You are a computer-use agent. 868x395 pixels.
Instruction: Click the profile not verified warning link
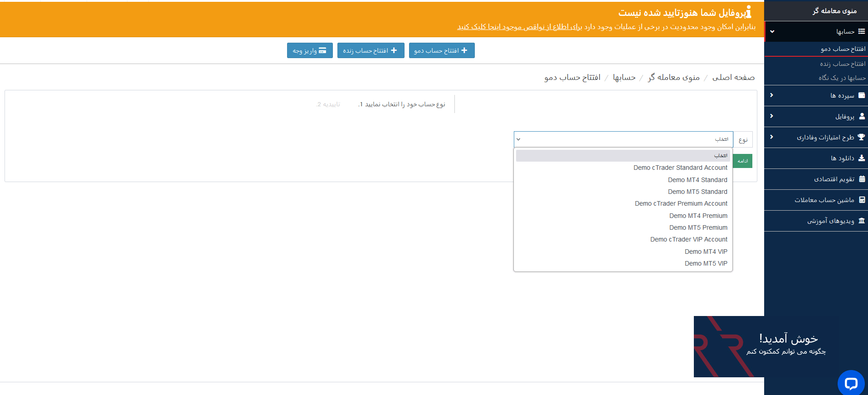(x=519, y=27)
